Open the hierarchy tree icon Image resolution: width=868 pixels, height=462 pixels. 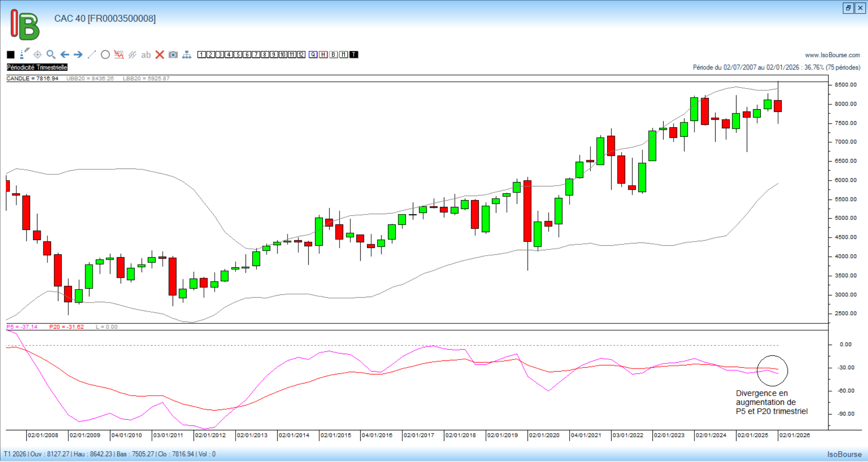[x=187, y=55]
